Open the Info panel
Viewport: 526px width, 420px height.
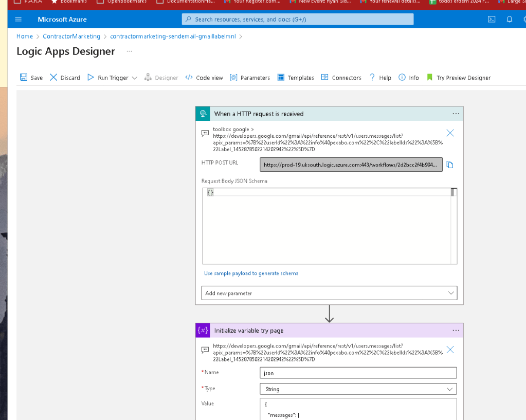409,78
